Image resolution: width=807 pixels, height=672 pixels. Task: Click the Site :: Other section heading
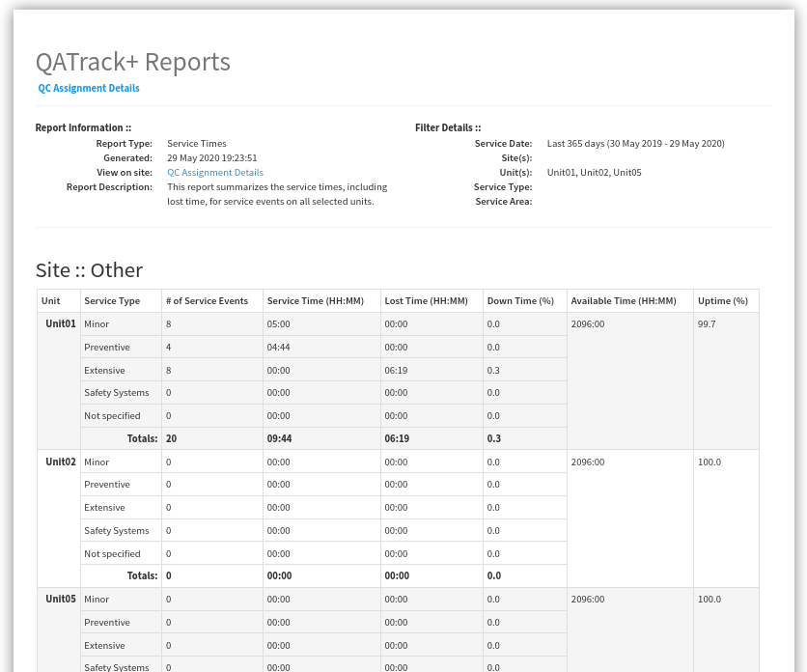pyautogui.click(x=89, y=270)
